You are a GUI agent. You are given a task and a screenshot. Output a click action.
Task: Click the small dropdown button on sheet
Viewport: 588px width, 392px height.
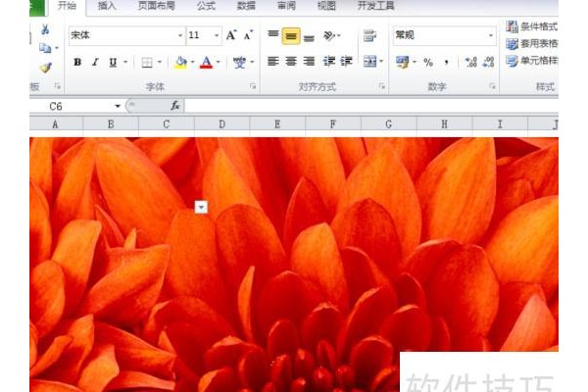[201, 207]
